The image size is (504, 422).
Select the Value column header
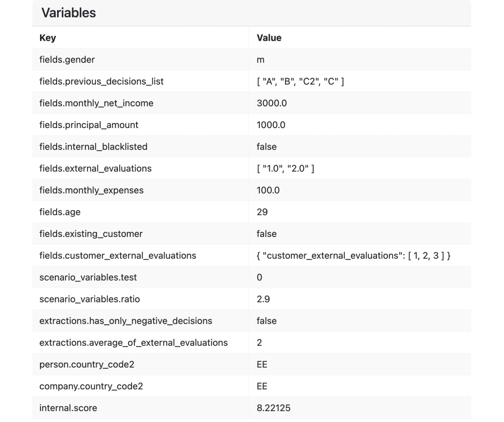point(269,38)
